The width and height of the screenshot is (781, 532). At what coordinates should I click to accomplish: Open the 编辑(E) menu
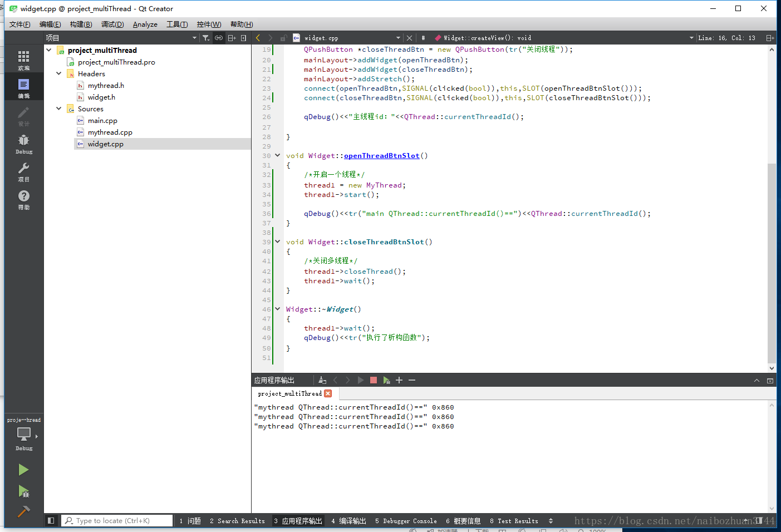pyautogui.click(x=50, y=24)
